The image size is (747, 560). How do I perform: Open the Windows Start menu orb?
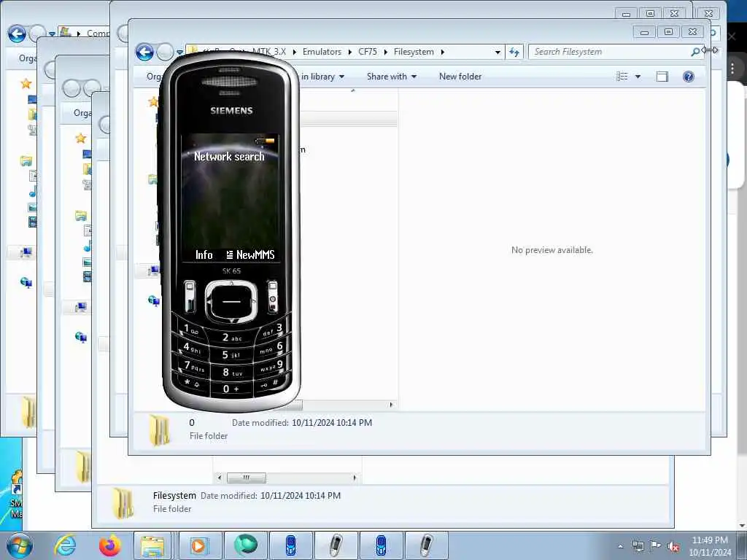(19, 545)
